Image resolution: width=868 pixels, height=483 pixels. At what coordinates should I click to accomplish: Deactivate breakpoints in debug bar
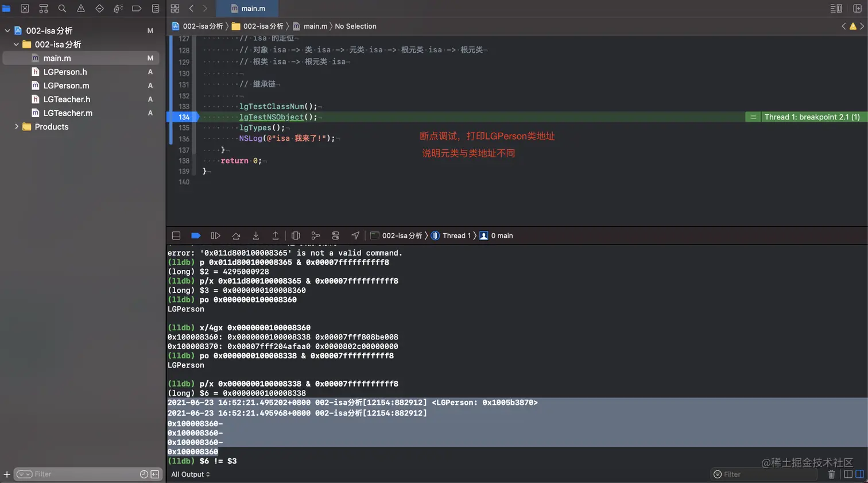[196, 235]
